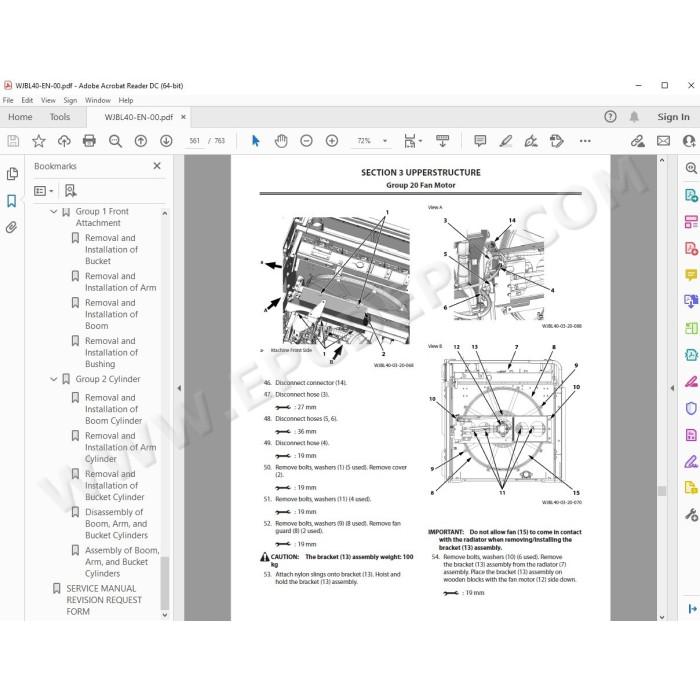Viewport: 700px width, 700px height.
Task: Show more toolbar tools ellipsis
Action: point(585,141)
